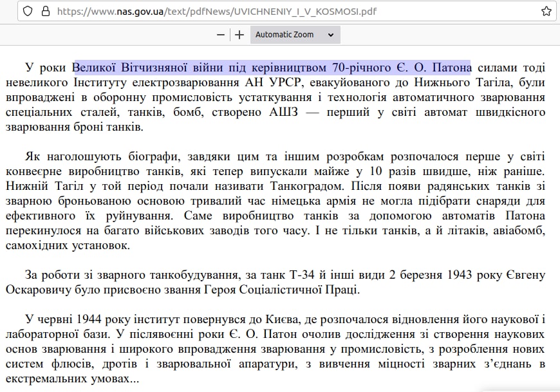Image resolution: width=560 pixels, height=392 pixels.
Task: Click the text 'У червні 1944 року'
Action: 77,319
